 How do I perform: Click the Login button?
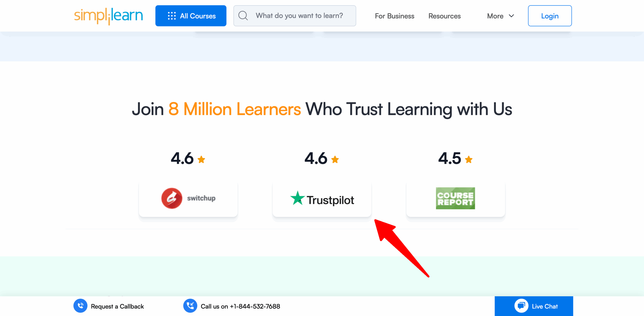[x=550, y=16]
